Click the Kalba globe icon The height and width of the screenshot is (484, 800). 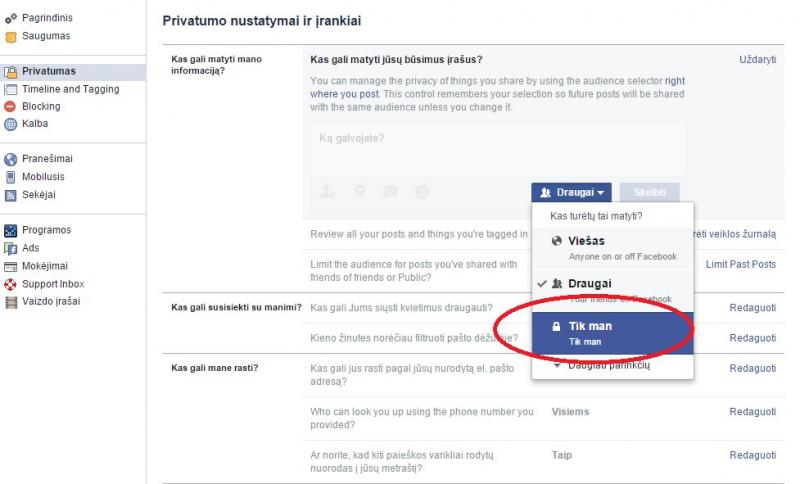[x=11, y=124]
